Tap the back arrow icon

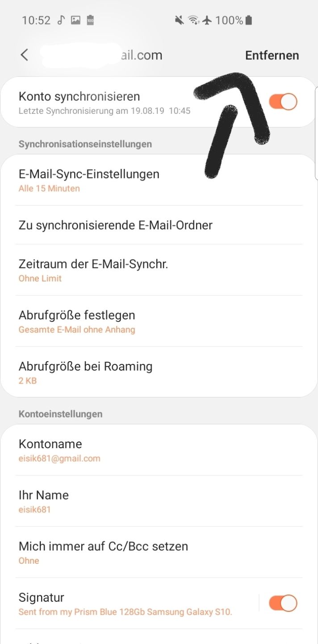pos(24,55)
